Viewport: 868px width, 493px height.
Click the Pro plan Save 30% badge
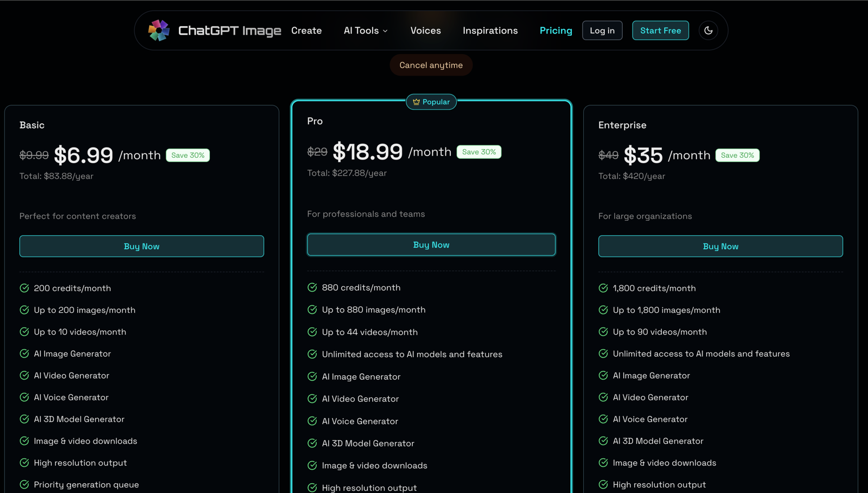pyautogui.click(x=479, y=152)
